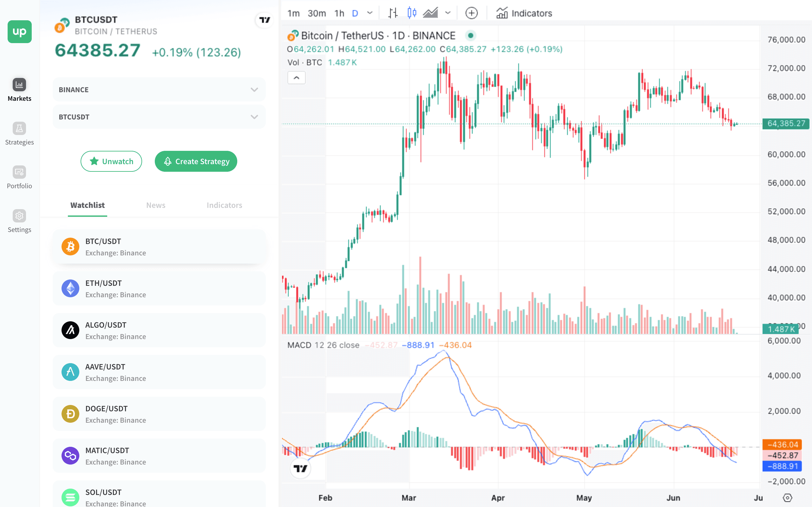Click the TradingView logo beside BTCUSDT header
The image size is (812, 507).
[x=265, y=20]
